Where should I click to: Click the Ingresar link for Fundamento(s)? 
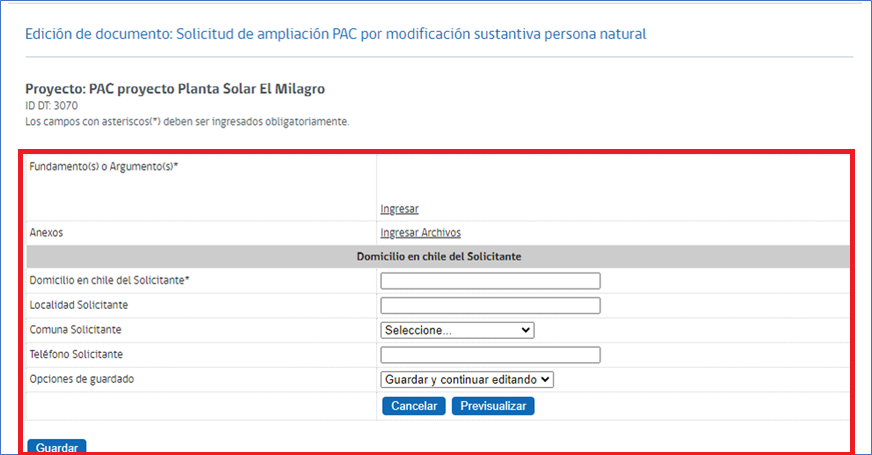coord(399,209)
